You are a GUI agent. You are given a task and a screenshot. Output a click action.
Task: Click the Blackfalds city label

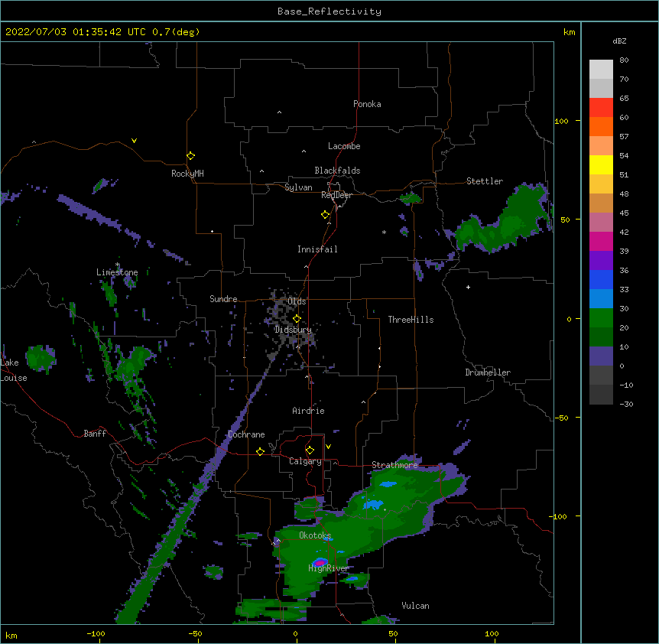pos(337,171)
